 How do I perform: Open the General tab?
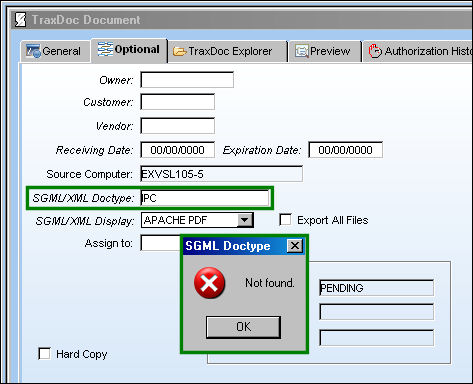pos(55,51)
